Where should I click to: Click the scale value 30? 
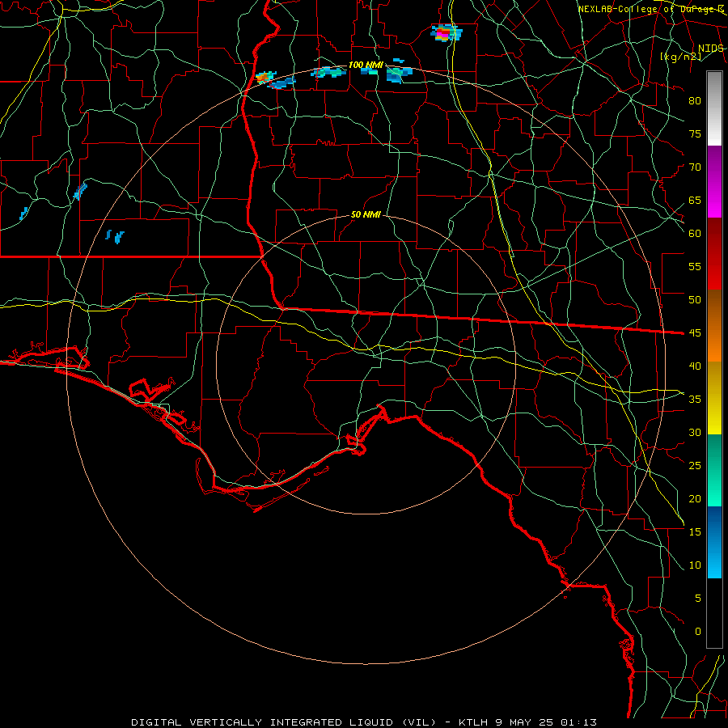click(695, 432)
